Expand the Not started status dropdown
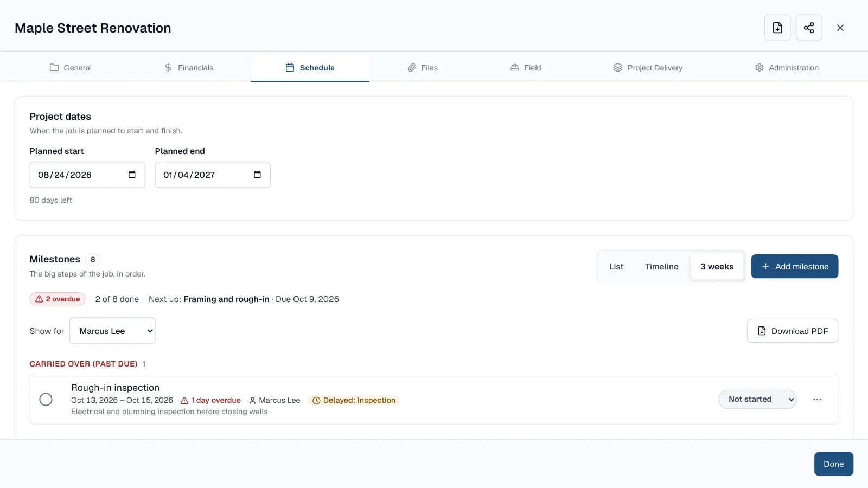 [x=757, y=400]
